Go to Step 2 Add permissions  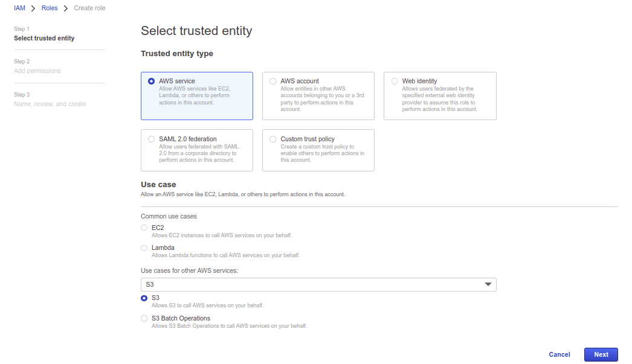tap(37, 71)
